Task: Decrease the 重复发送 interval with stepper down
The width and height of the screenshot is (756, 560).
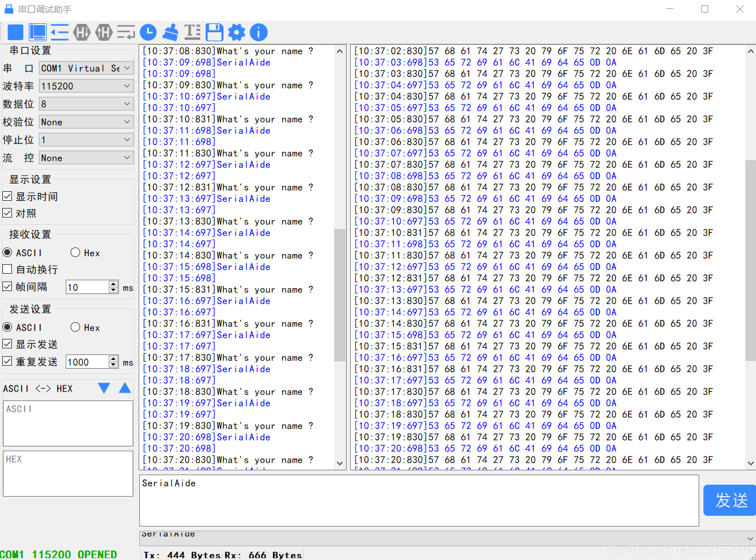Action: (114, 365)
